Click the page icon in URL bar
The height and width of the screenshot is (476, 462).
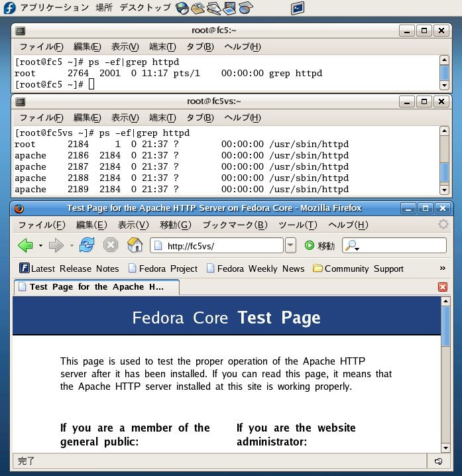(158, 245)
